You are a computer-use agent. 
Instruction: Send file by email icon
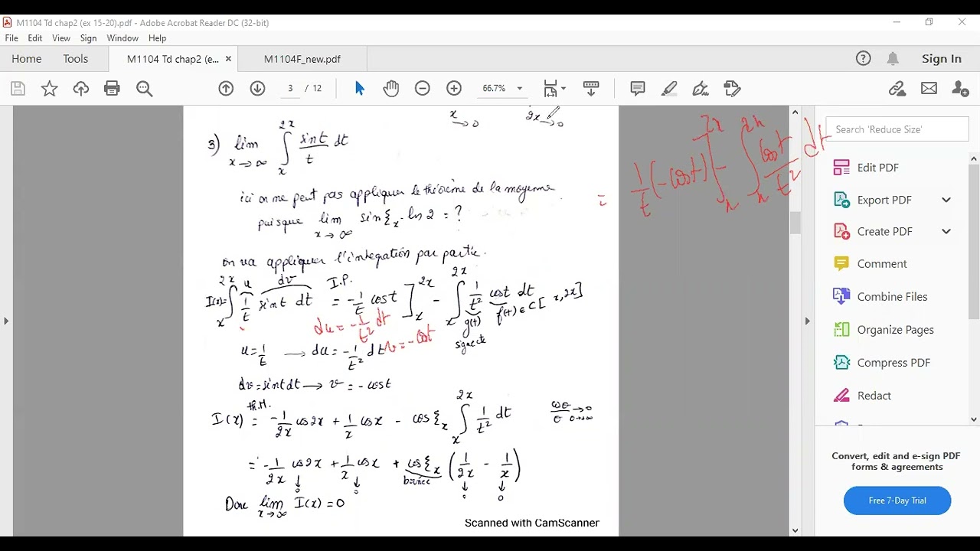click(x=929, y=89)
